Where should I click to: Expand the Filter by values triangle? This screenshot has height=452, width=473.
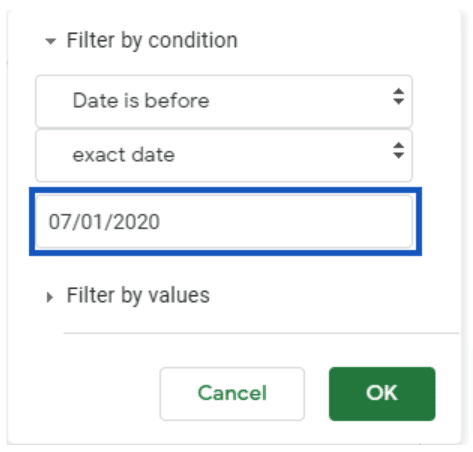point(49,297)
